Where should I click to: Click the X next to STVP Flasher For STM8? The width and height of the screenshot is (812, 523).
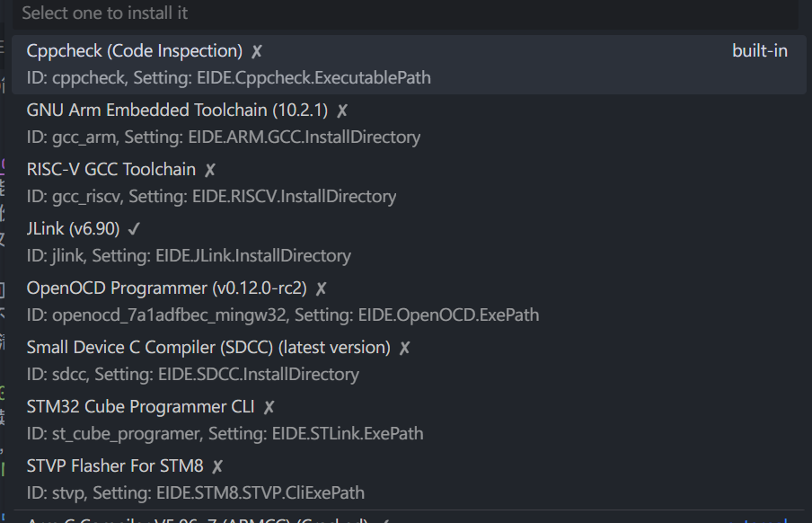(216, 465)
